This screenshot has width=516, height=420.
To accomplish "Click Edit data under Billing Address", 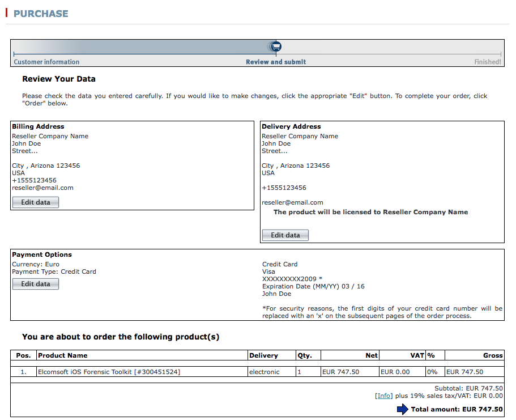I will pos(36,202).
